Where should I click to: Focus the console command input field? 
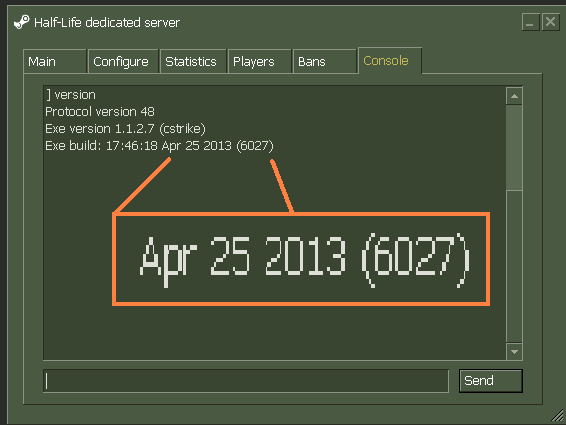pos(246,381)
